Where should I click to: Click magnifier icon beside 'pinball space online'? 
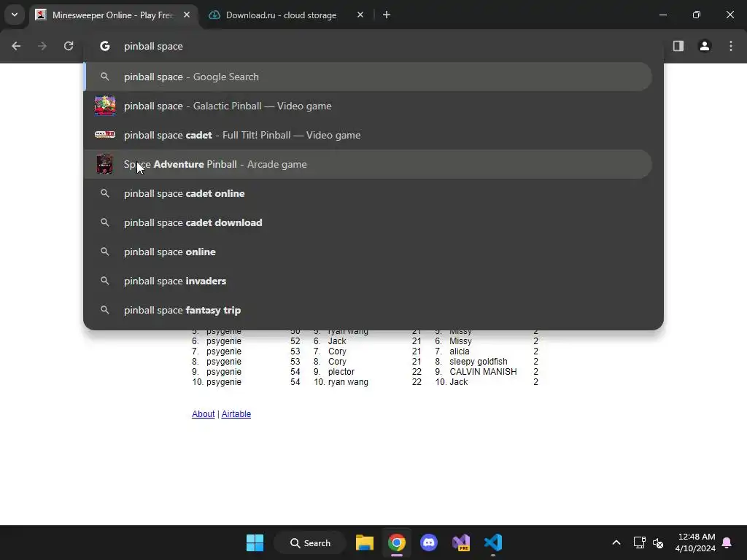point(105,252)
